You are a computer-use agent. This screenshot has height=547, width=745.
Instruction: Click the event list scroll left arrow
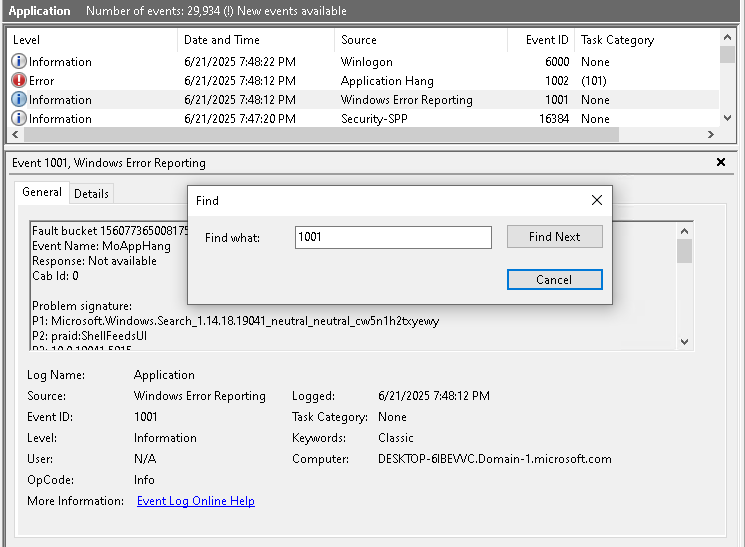pyautogui.click(x=15, y=134)
